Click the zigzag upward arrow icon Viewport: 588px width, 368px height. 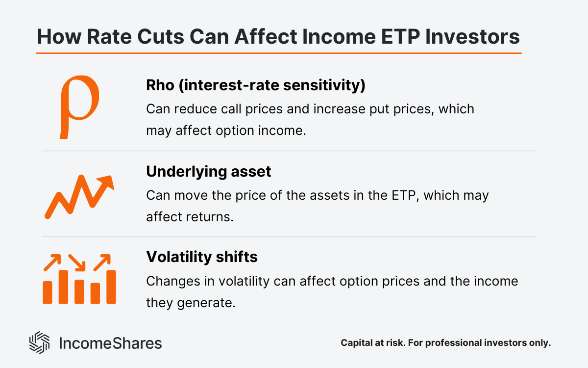tap(79, 197)
